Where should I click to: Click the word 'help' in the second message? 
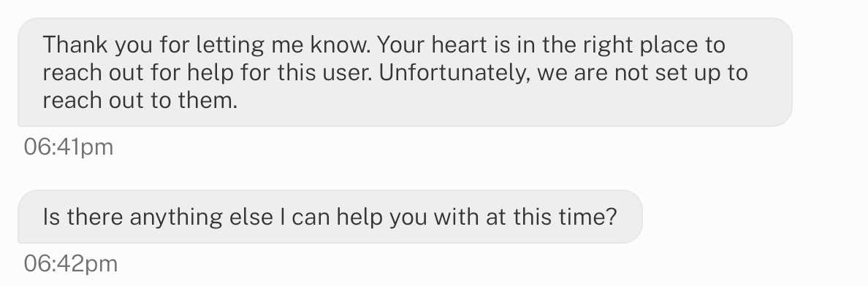click(359, 217)
